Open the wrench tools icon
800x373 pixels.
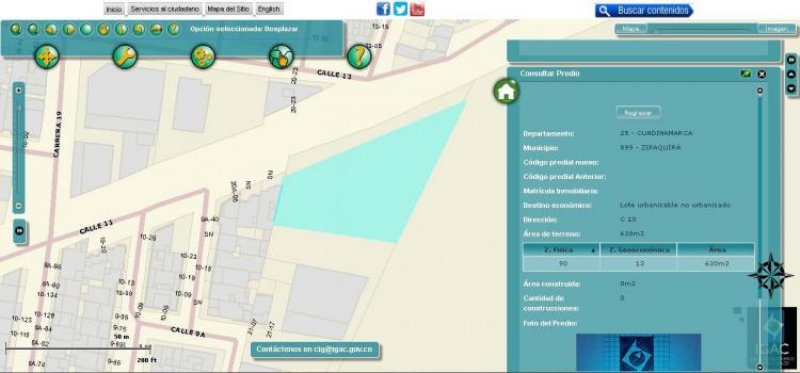(124, 56)
